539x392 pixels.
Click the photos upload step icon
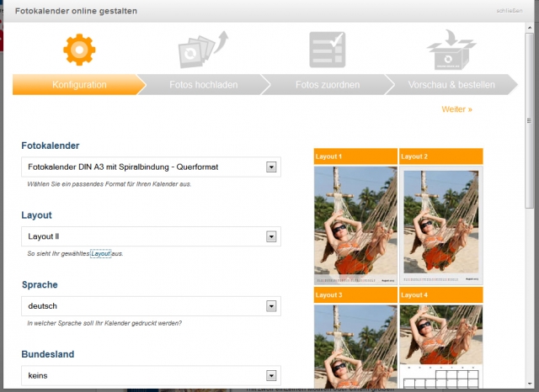pyautogui.click(x=203, y=50)
